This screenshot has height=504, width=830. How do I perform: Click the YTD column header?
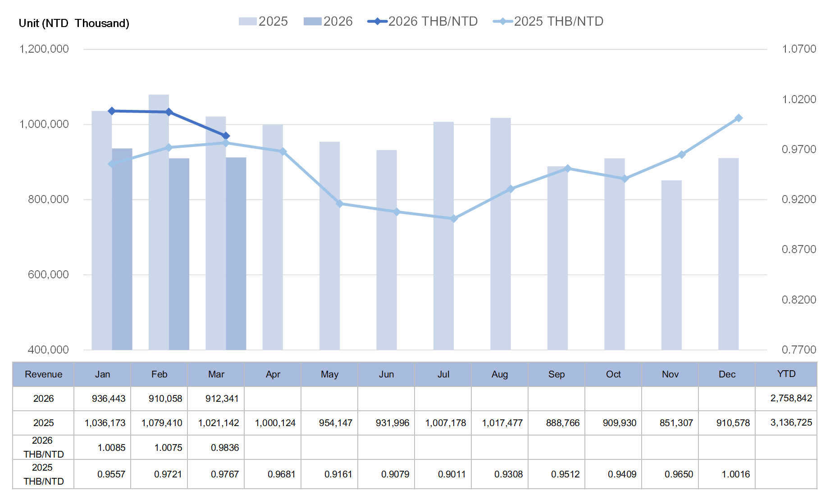click(786, 374)
